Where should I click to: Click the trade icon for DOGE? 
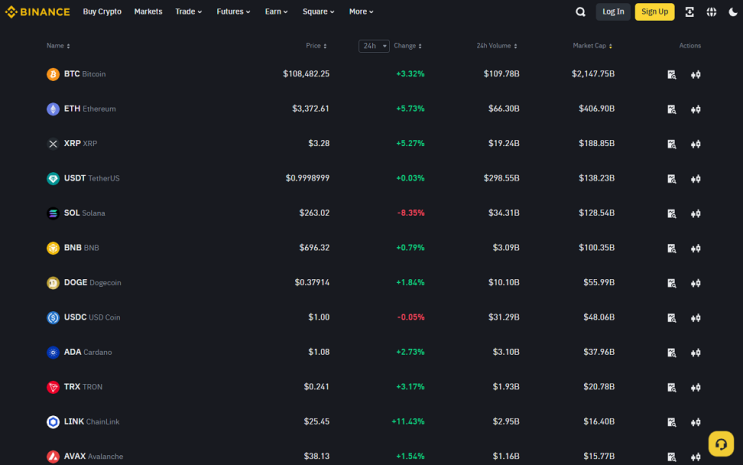pyautogui.click(x=696, y=283)
